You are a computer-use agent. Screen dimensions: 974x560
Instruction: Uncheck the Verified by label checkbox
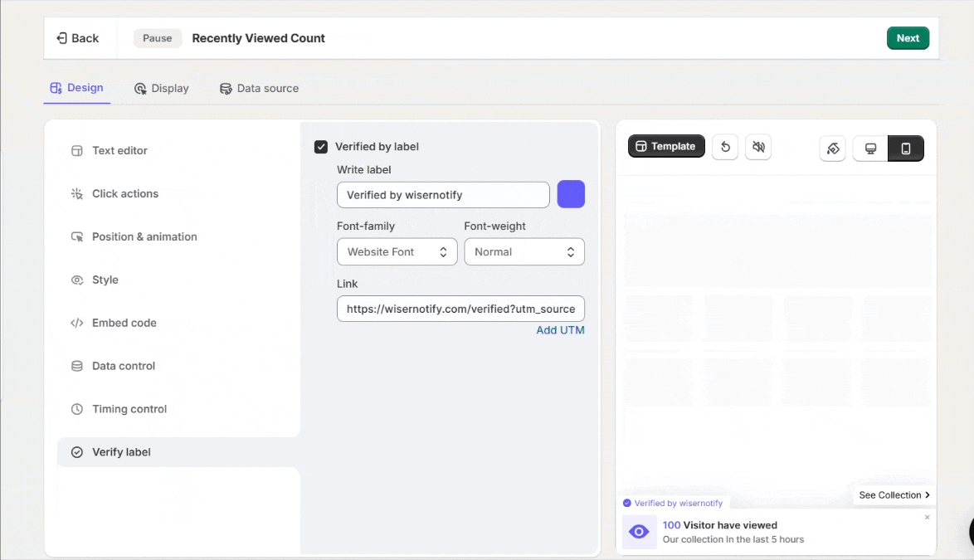[321, 147]
